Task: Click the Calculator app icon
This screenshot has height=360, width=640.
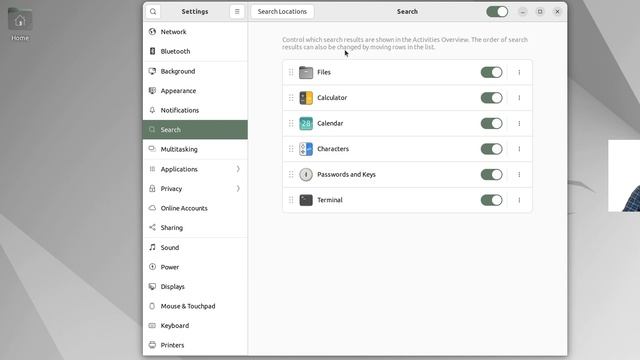Action: [x=306, y=98]
